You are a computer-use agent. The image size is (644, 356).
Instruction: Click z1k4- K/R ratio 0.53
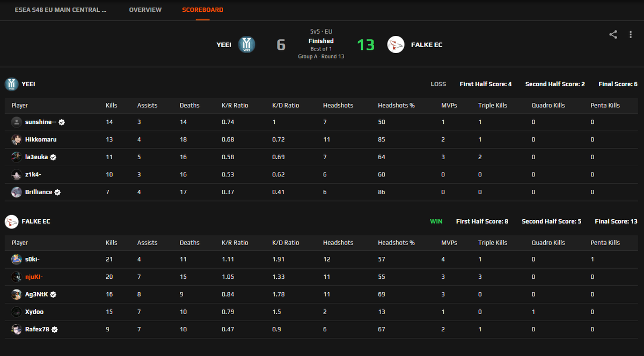pyautogui.click(x=228, y=175)
